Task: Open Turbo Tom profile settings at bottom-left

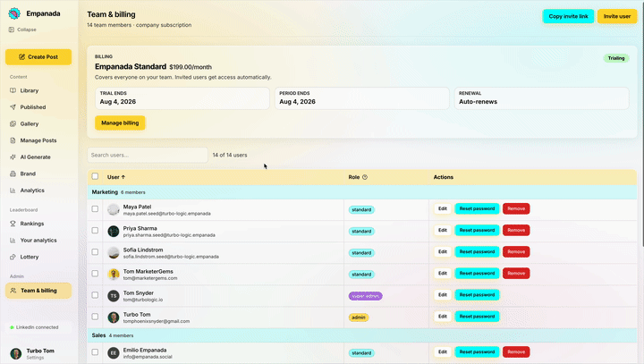Action: coord(38,353)
